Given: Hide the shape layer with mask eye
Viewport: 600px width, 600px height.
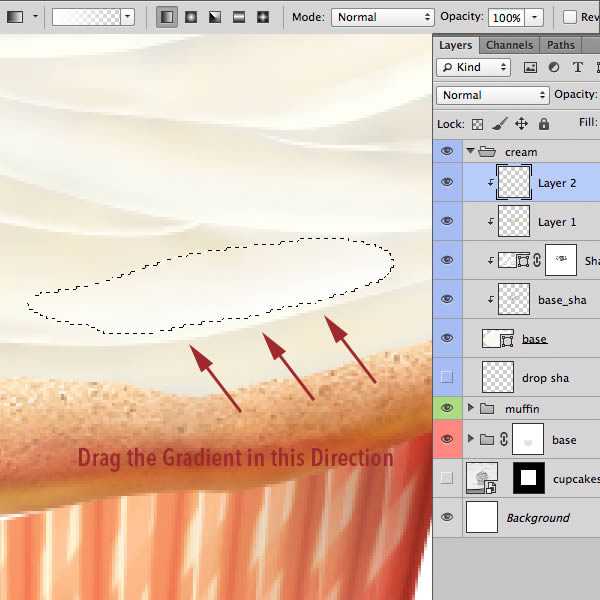Looking at the screenshot, I should (x=447, y=260).
